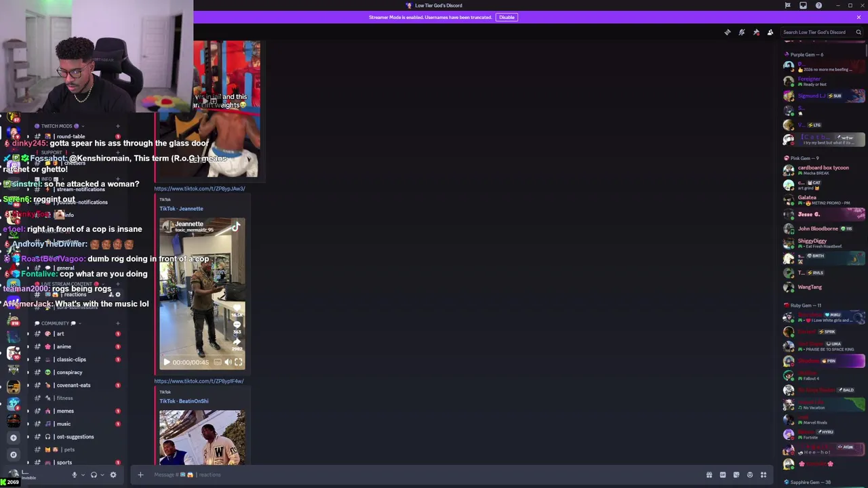The height and width of the screenshot is (488, 868).
Task: Open TikTok · BeatinOnShi embed title
Action: coord(184,401)
